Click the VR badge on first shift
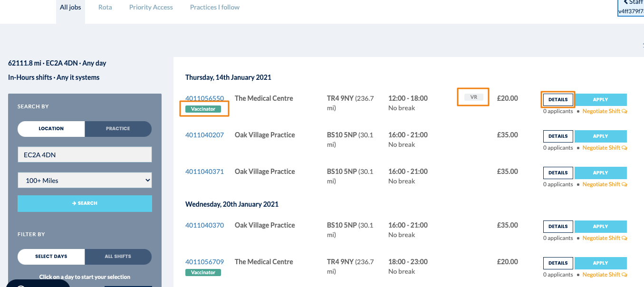Screen dimensions: 644x287 (473, 97)
